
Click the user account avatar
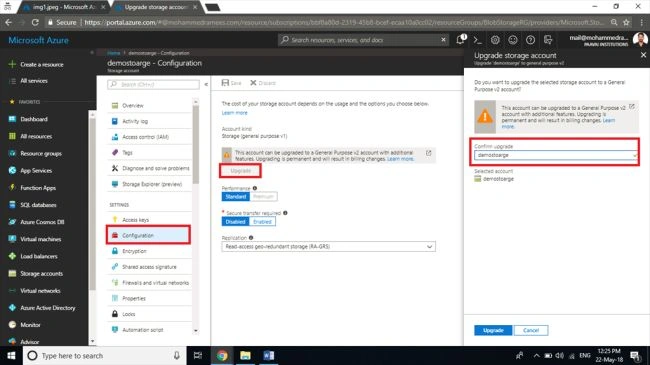640,40
